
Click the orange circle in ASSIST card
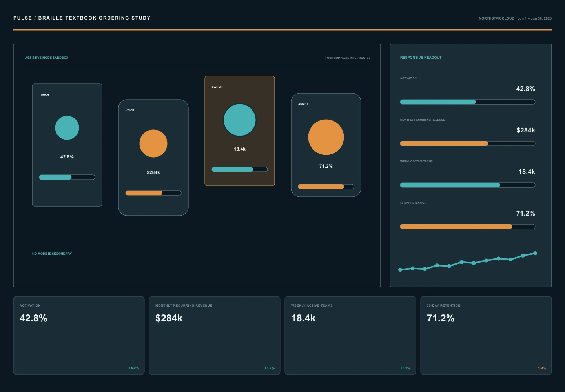326,137
